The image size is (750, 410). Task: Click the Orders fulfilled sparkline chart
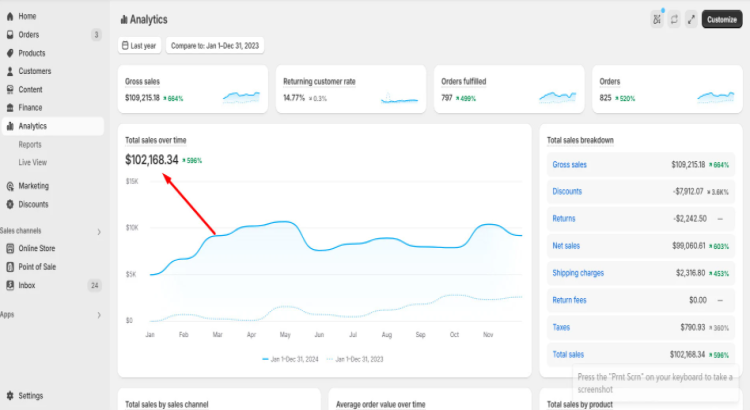click(558, 97)
